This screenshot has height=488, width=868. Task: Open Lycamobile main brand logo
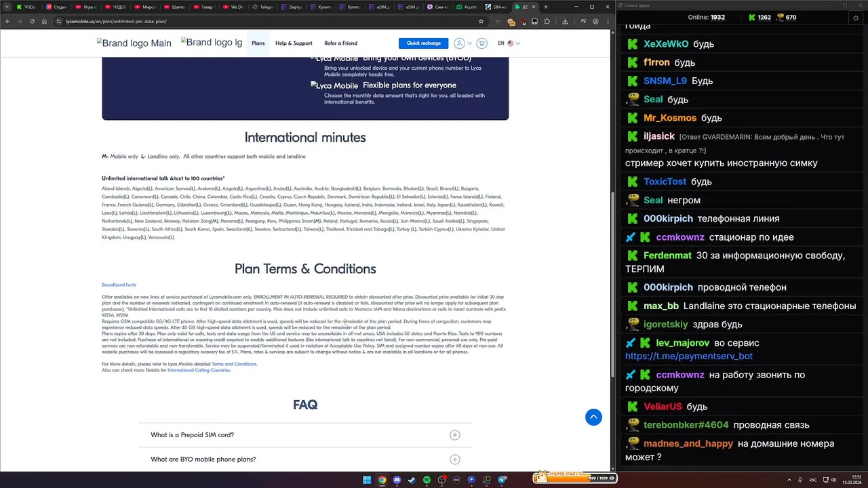click(134, 43)
